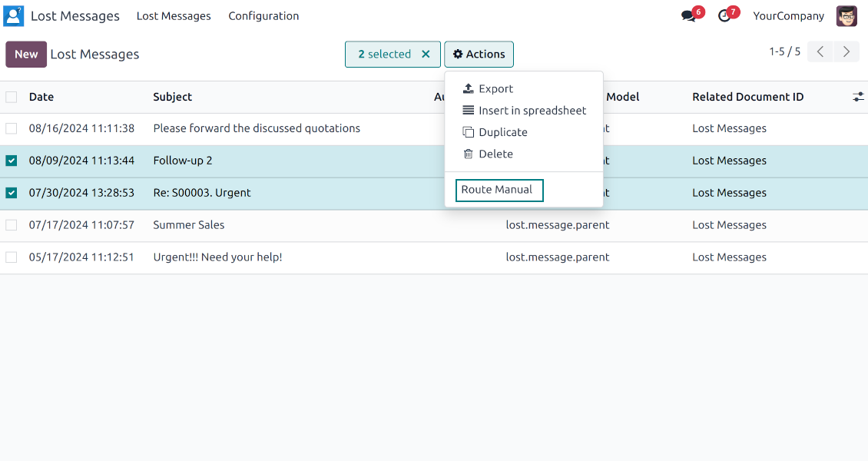Screen dimensions: 868x461
Task: Clear selection with the X icon
Action: [x=426, y=55]
